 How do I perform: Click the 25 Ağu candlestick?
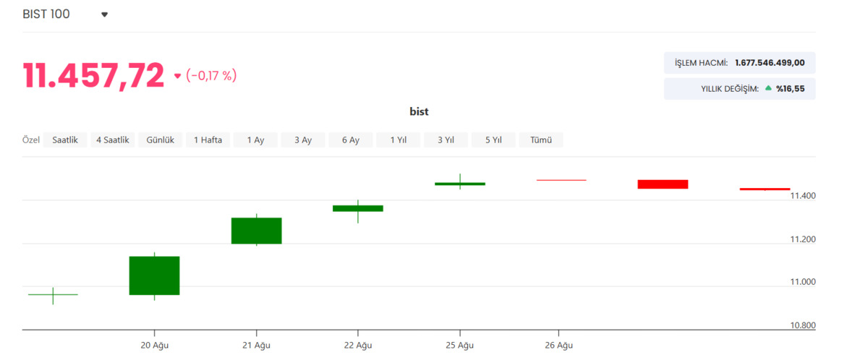[460, 184]
